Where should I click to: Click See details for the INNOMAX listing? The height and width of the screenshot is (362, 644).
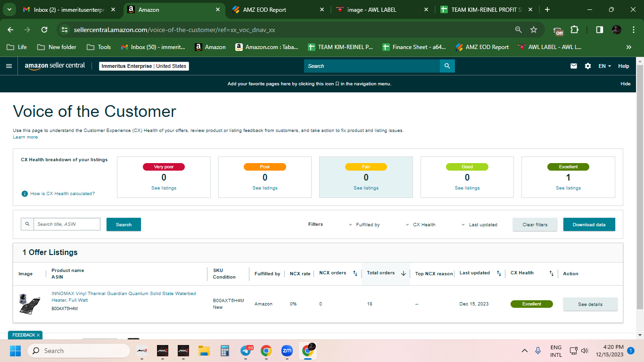pos(590,304)
